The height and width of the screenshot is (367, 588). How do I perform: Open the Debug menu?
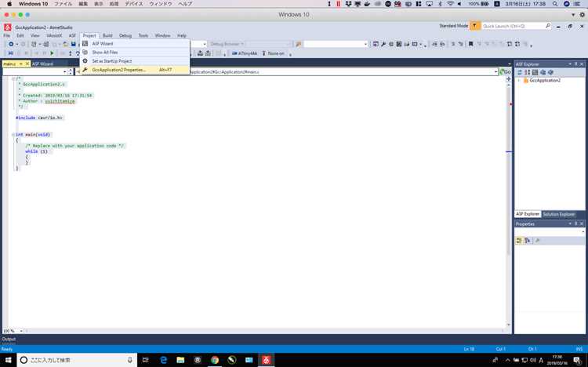[125, 35]
